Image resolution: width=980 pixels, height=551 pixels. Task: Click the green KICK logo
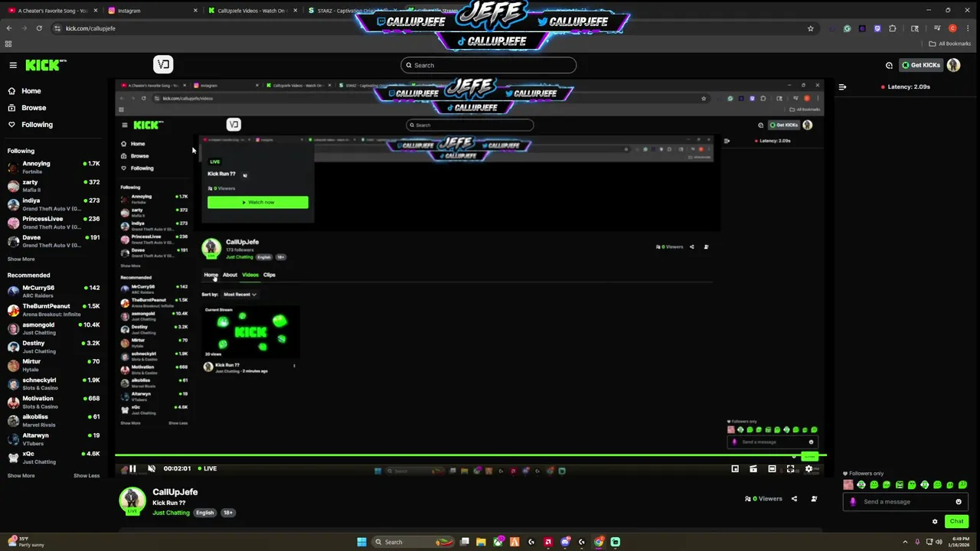(46, 65)
